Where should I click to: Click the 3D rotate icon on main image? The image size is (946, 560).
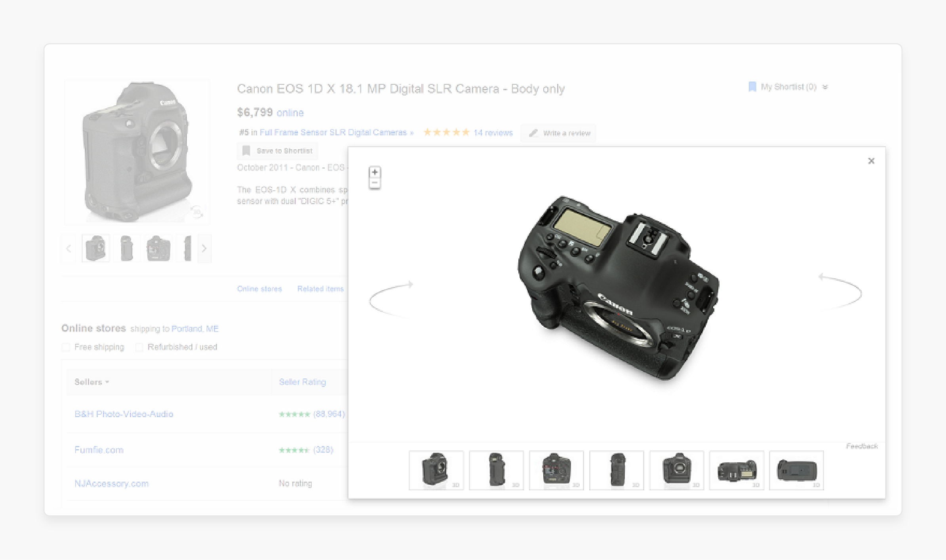click(197, 212)
